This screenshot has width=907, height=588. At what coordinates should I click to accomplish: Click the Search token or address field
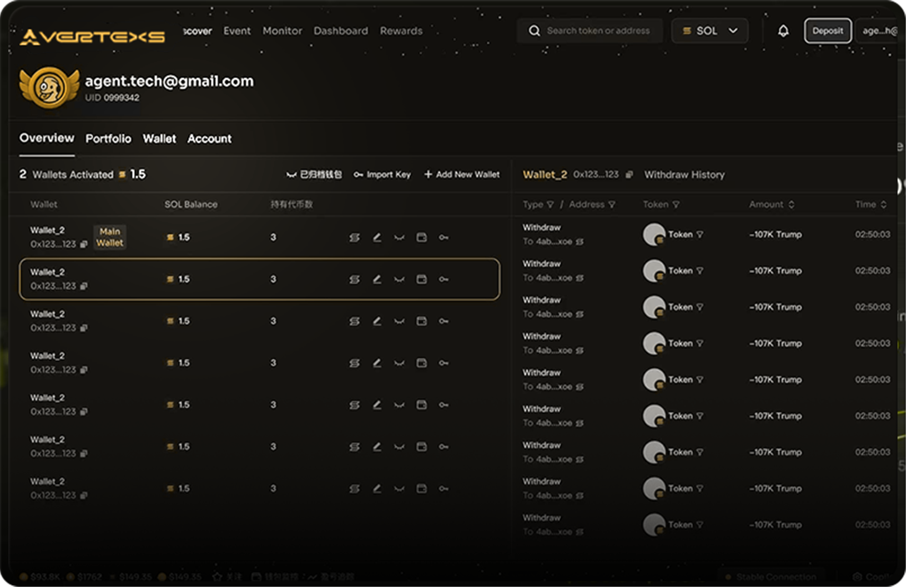point(598,31)
